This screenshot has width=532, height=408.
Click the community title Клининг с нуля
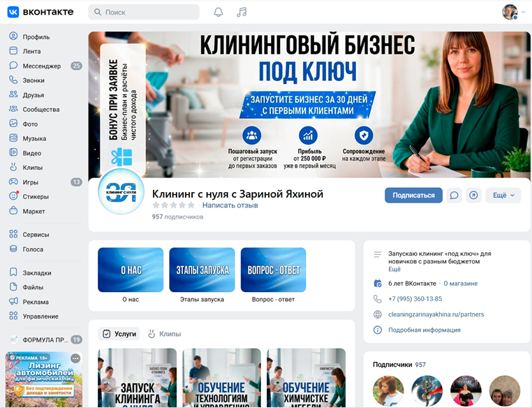237,194
